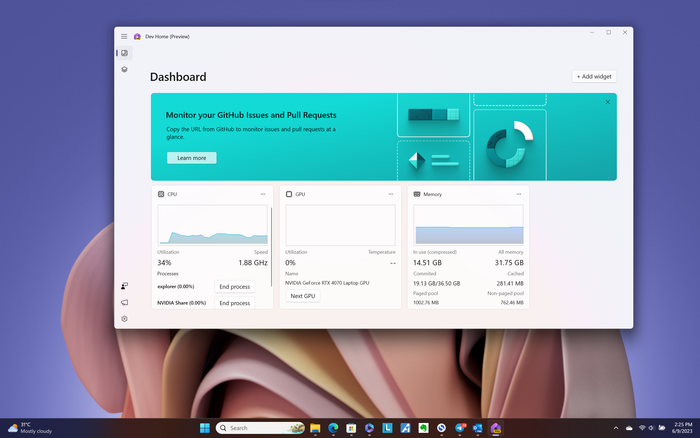Screen dimensions: 700x438
Task: Click Learn more in GitHub banner
Action: (x=192, y=158)
